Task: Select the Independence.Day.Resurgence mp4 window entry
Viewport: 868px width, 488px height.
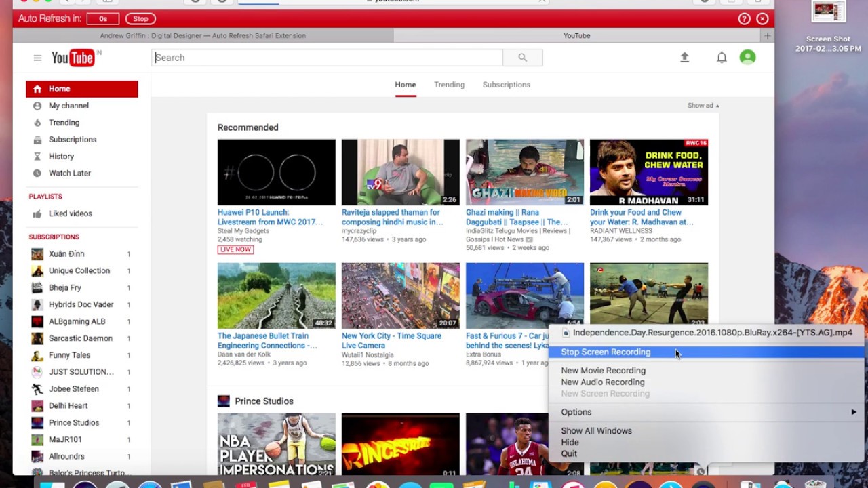Action: [706, 333]
